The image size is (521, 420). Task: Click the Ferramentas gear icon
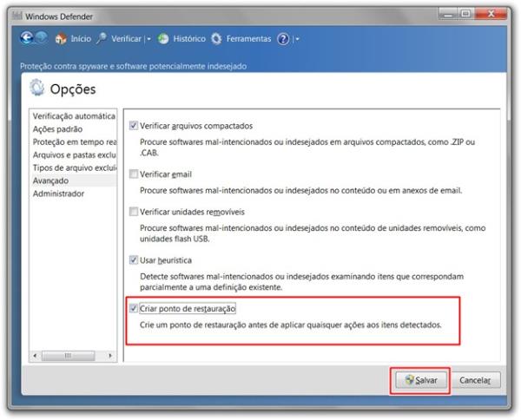click(216, 39)
